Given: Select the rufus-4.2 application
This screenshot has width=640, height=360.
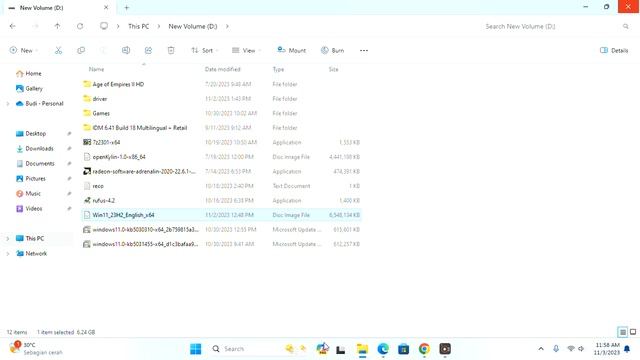Looking at the screenshot, I should pos(221,200).
